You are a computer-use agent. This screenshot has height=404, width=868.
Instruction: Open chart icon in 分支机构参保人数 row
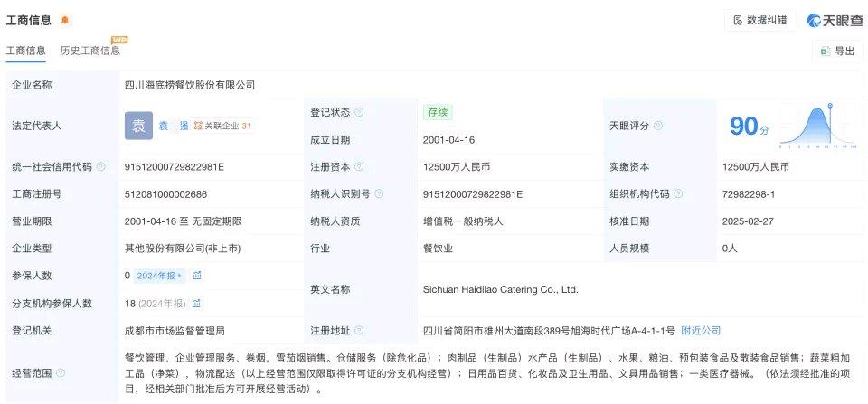click(x=196, y=304)
